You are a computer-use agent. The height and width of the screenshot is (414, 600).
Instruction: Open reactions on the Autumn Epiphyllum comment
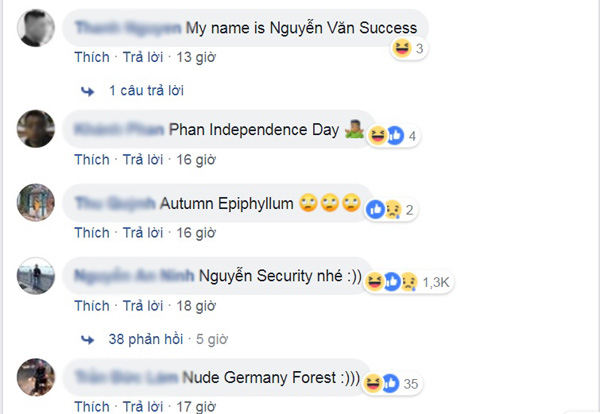point(391,210)
